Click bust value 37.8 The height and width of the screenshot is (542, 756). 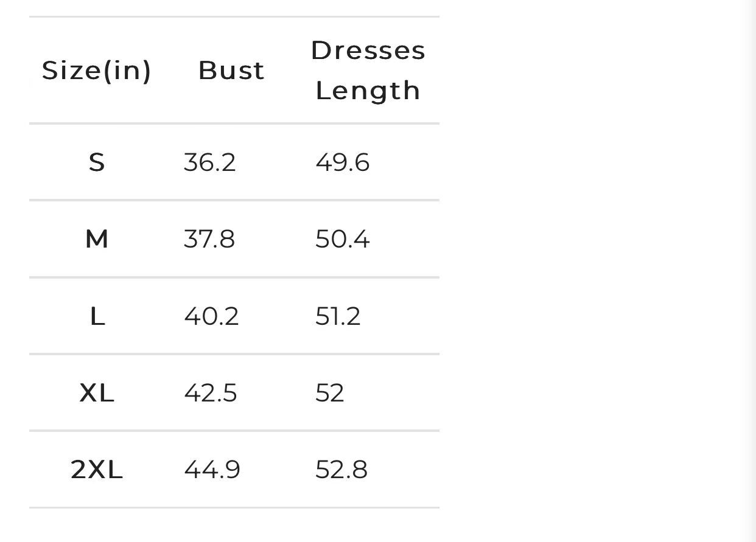click(209, 239)
